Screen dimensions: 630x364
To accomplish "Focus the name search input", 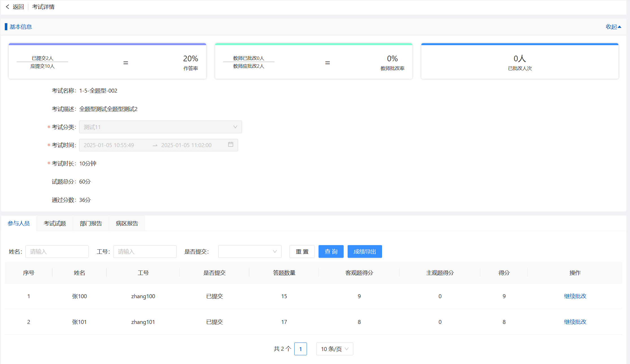I will (57, 252).
